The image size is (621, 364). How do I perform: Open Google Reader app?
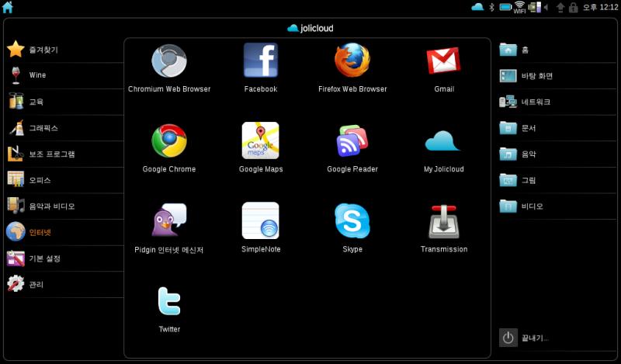[352, 140]
